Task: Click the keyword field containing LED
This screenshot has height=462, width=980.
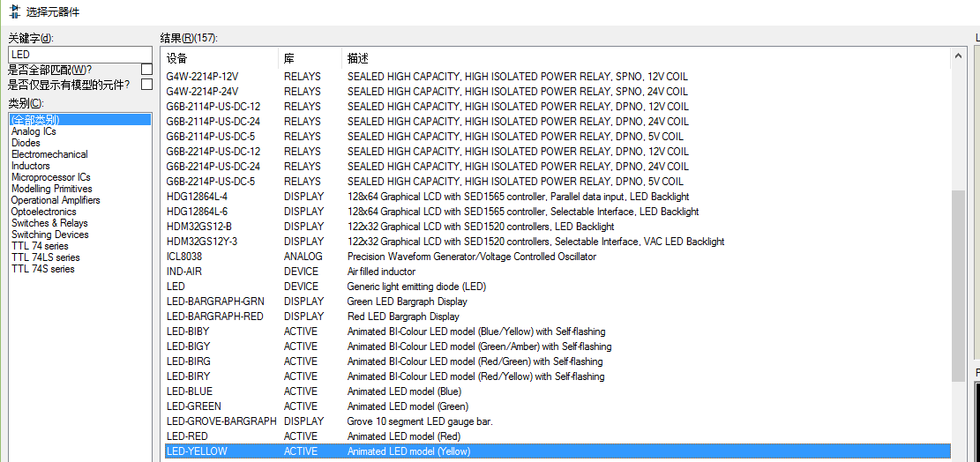Action: pos(80,55)
